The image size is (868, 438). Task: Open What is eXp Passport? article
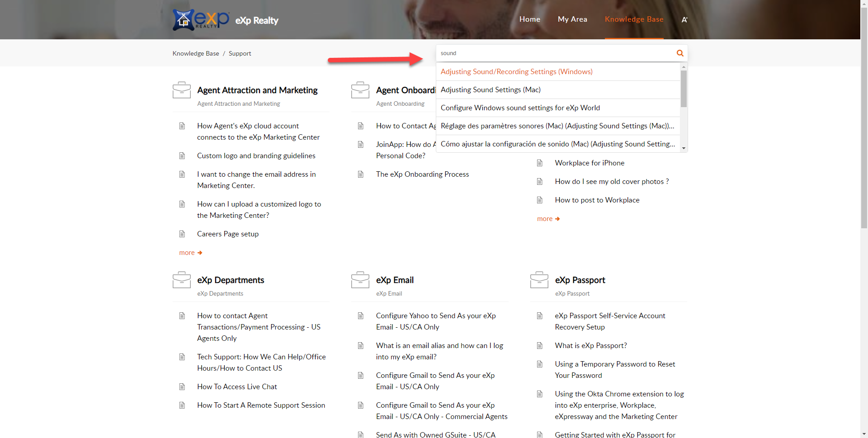(591, 345)
